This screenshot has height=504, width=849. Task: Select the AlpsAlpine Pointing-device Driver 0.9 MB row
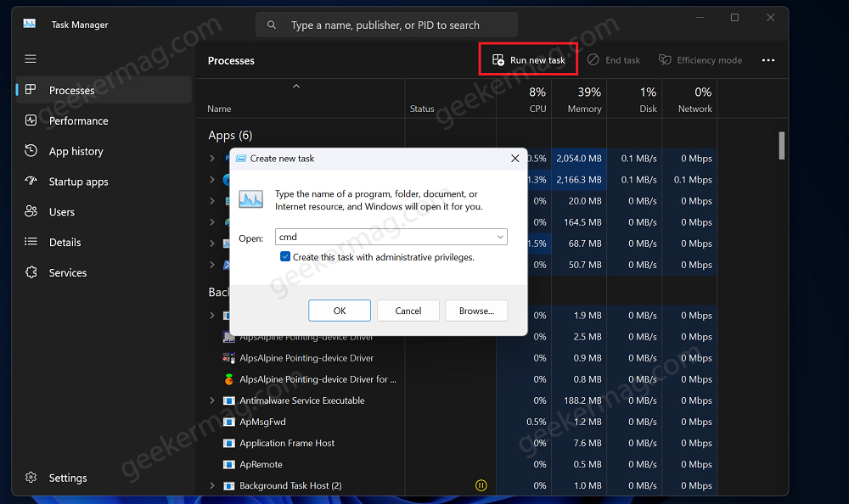click(457, 358)
